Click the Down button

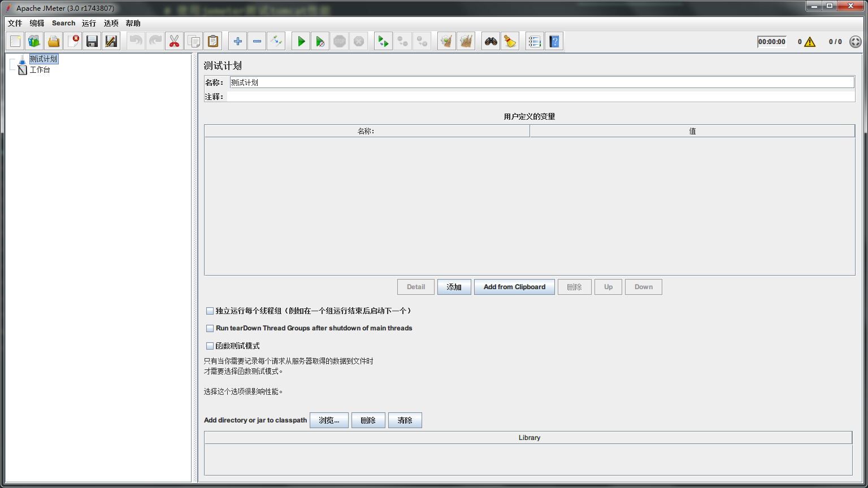(644, 287)
